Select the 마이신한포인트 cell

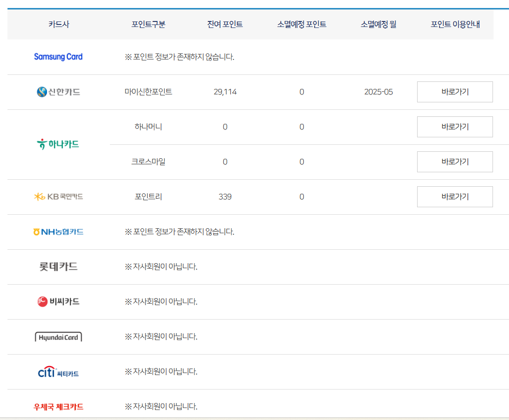[148, 92]
